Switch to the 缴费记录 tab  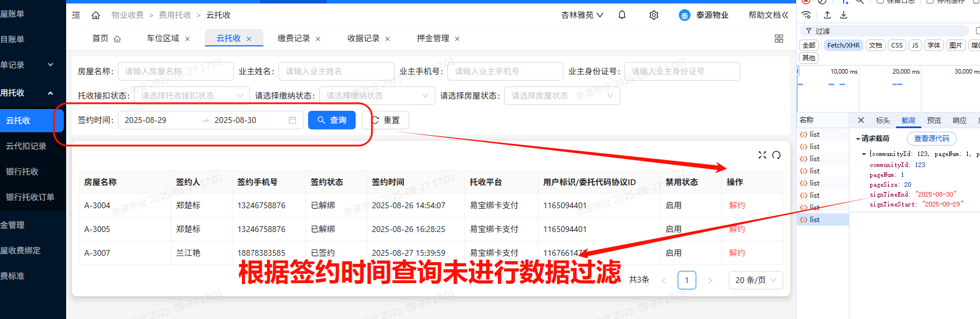pyautogui.click(x=294, y=38)
